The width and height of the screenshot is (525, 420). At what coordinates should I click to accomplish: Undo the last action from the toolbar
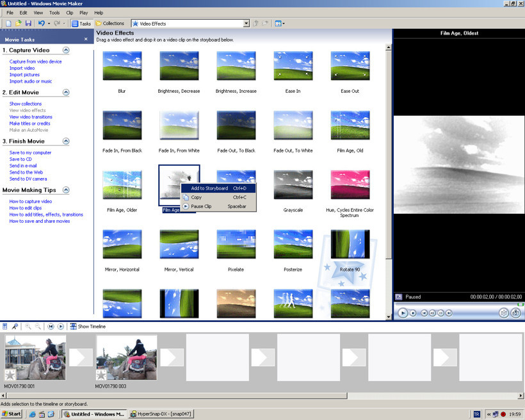click(x=41, y=24)
